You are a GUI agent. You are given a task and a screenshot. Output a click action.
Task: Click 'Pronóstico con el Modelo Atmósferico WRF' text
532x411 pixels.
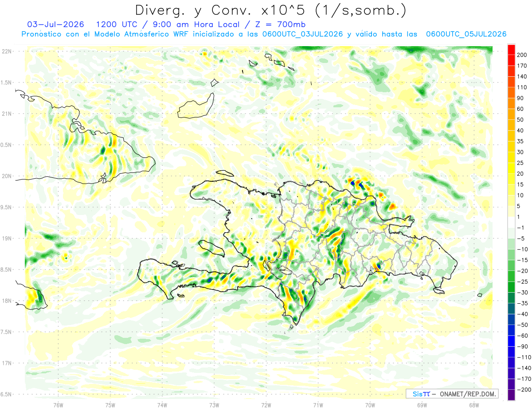pyautogui.click(x=106, y=34)
